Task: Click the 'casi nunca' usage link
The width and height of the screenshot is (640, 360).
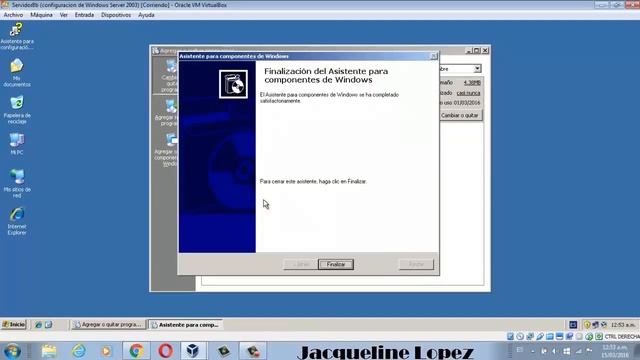Action: pos(468,93)
